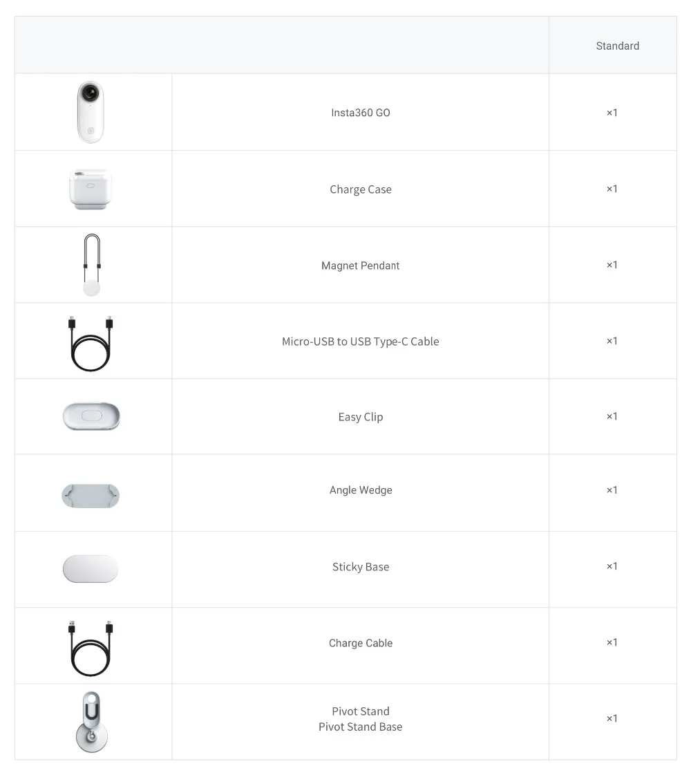Image resolution: width=691 pixels, height=784 pixels.
Task: Select the Magnet Pendant product image
Action: click(x=92, y=265)
